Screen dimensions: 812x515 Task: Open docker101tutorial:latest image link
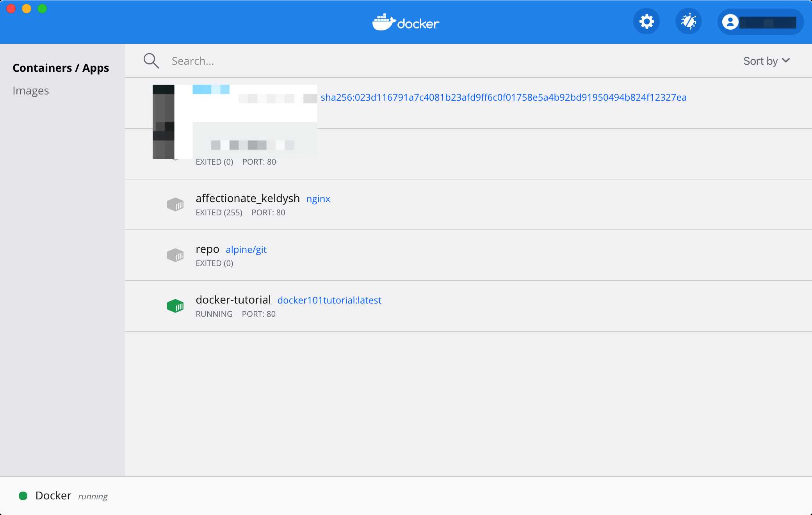pyautogui.click(x=329, y=300)
